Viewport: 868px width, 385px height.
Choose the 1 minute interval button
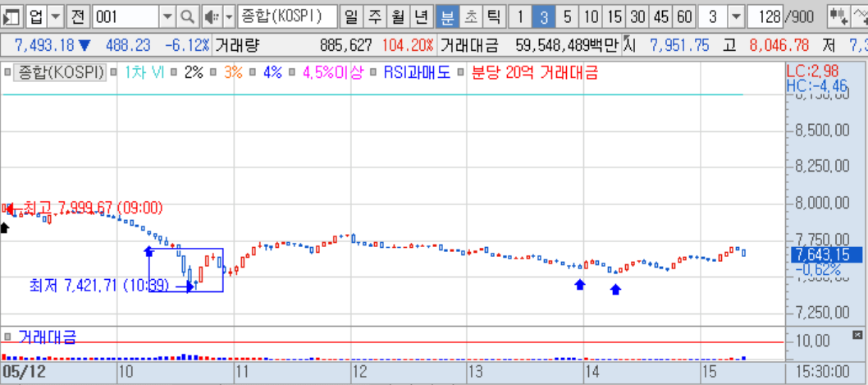pyautogui.click(x=520, y=17)
